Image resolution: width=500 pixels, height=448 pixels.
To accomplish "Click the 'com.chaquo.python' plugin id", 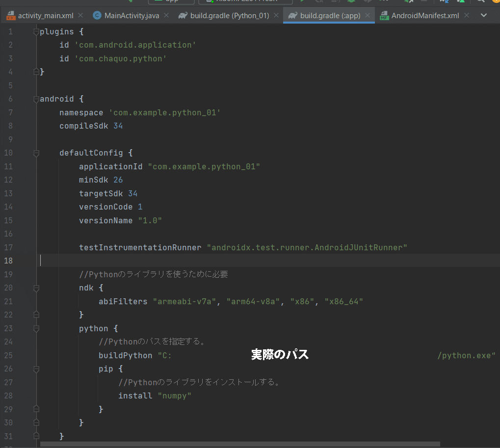I will [x=121, y=59].
